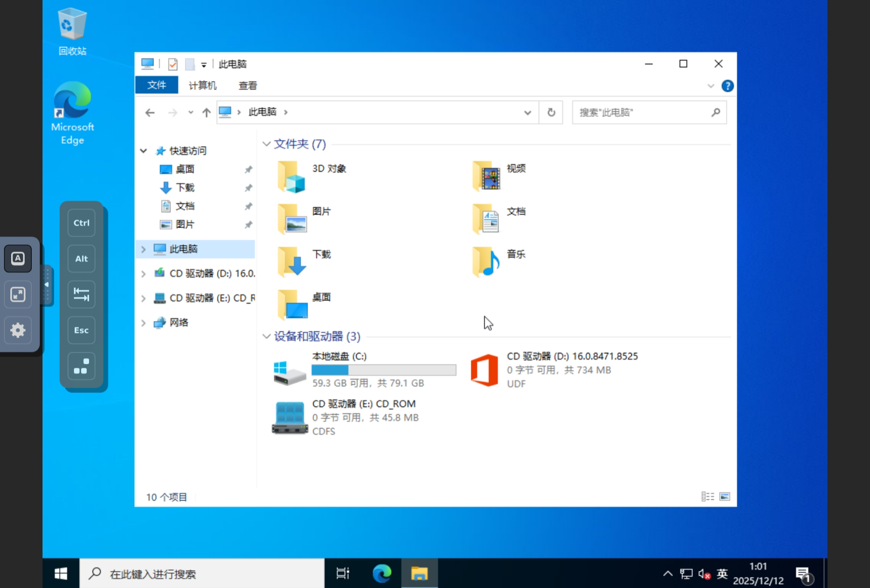This screenshot has height=588, width=870.
Task: Open the address bar history dropdown
Action: (528, 112)
